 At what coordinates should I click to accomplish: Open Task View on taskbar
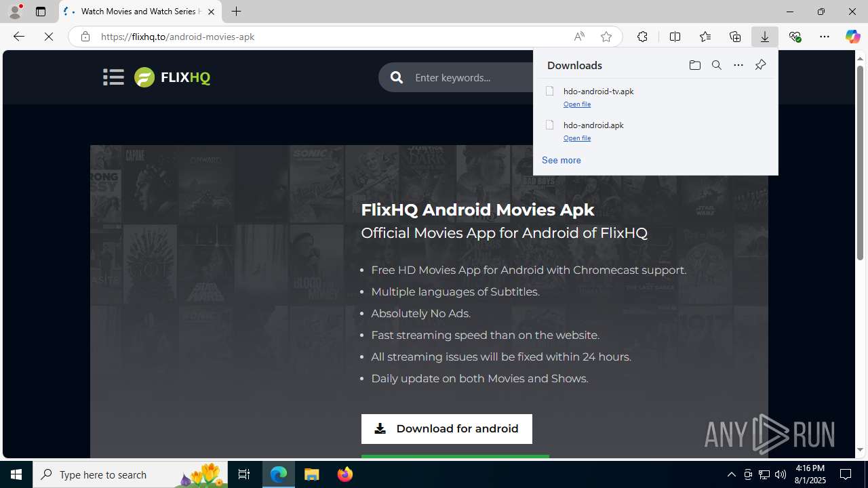pos(244,474)
